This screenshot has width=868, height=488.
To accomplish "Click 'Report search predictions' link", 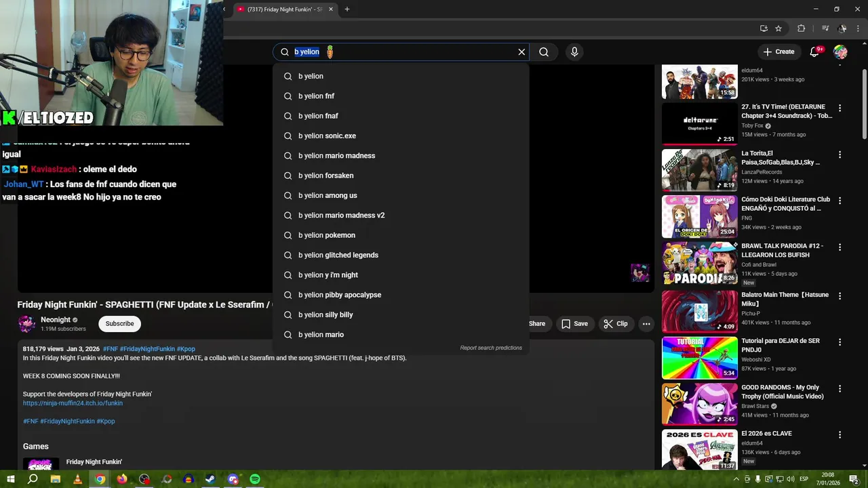I will tap(491, 348).
